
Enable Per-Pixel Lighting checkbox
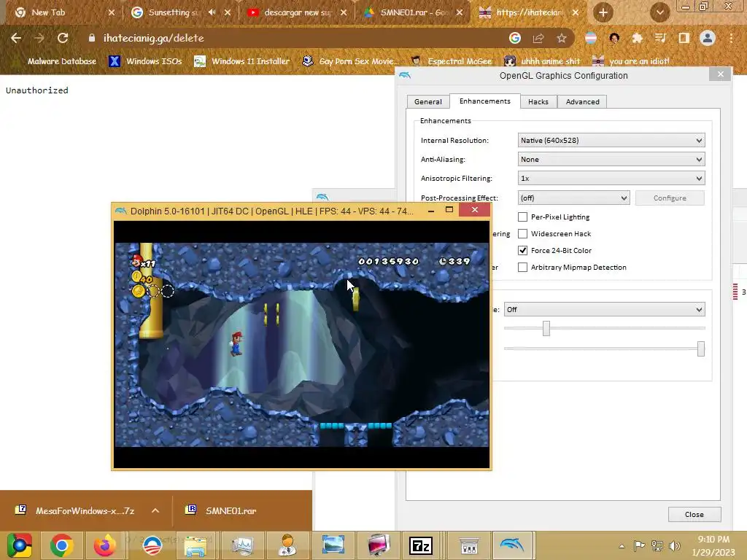point(522,217)
